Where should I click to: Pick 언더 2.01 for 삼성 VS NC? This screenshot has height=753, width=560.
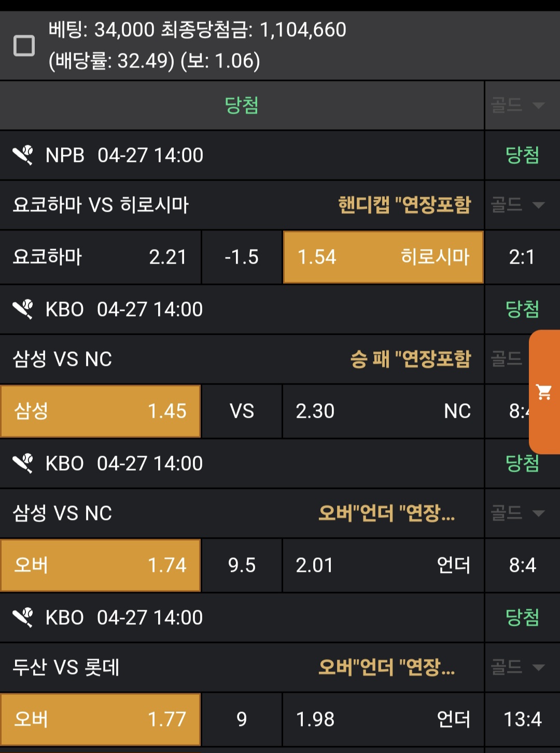pyautogui.click(x=383, y=566)
